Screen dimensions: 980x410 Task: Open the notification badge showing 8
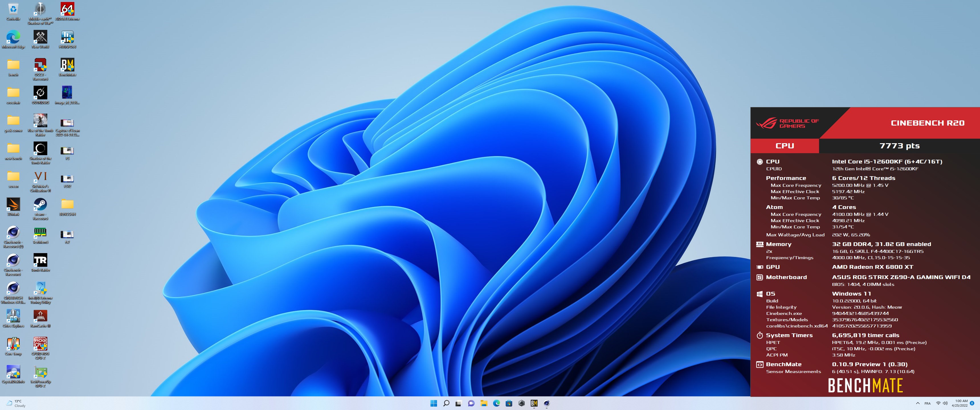[972, 403]
